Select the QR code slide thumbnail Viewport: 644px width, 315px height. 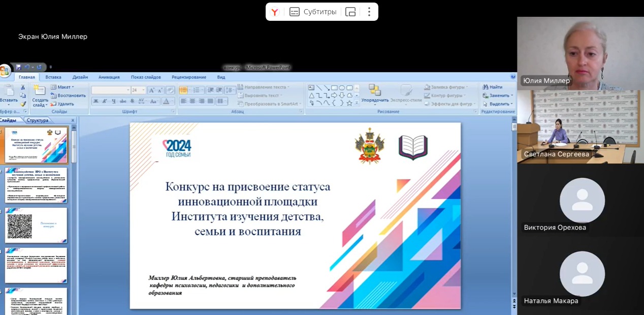click(x=36, y=225)
